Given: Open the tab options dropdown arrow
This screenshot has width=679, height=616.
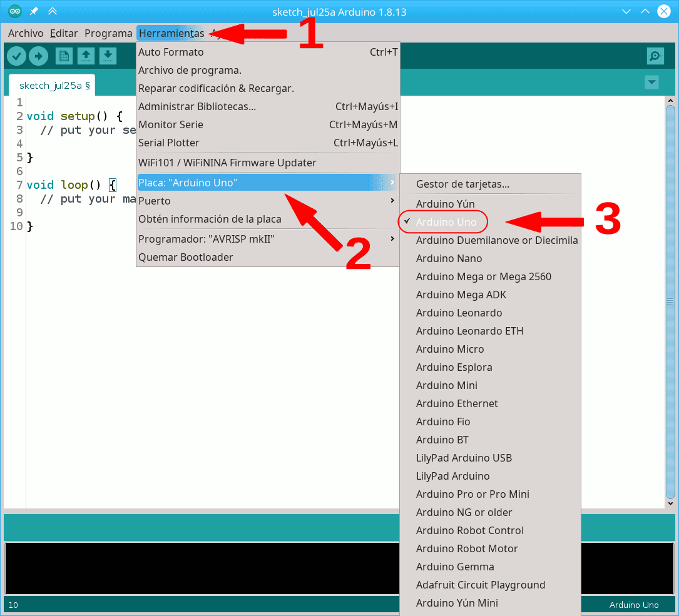Looking at the screenshot, I should click(651, 82).
